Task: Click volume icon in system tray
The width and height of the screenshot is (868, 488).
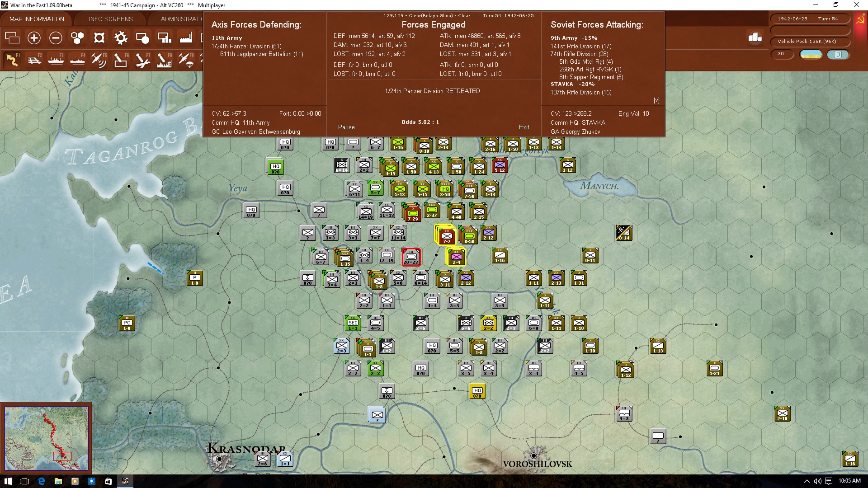Action: click(x=817, y=481)
